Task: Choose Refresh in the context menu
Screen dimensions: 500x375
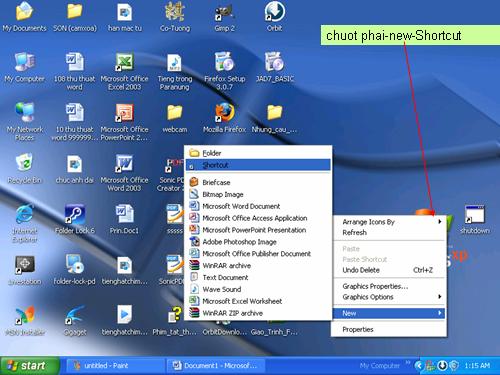Action: 389,233
